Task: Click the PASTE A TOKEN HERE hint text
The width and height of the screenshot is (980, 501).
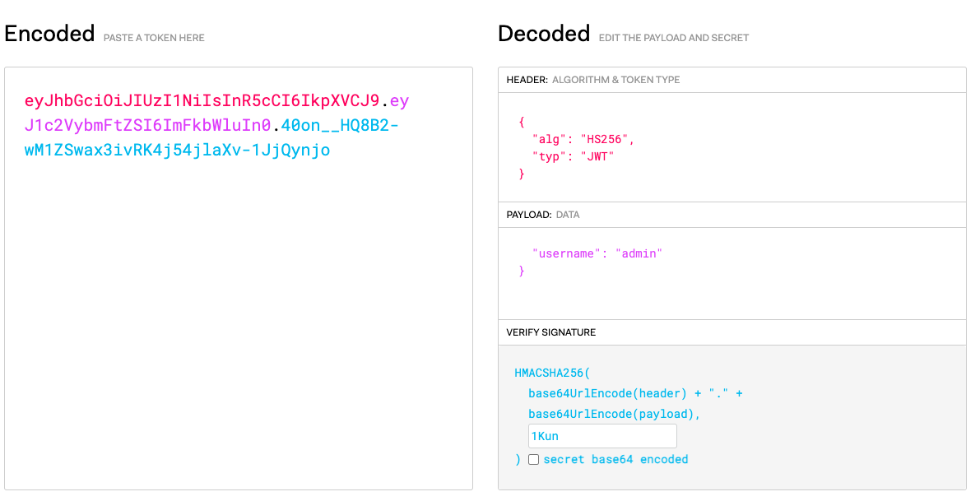Action: coord(154,38)
